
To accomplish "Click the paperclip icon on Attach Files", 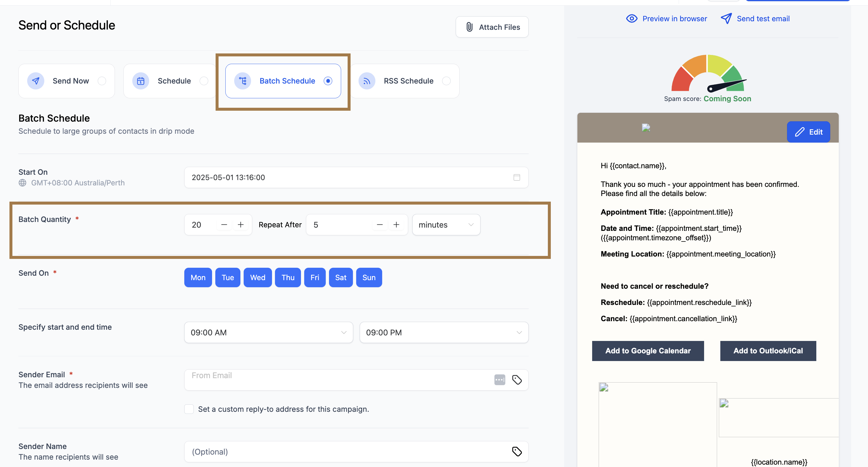I will (x=469, y=27).
